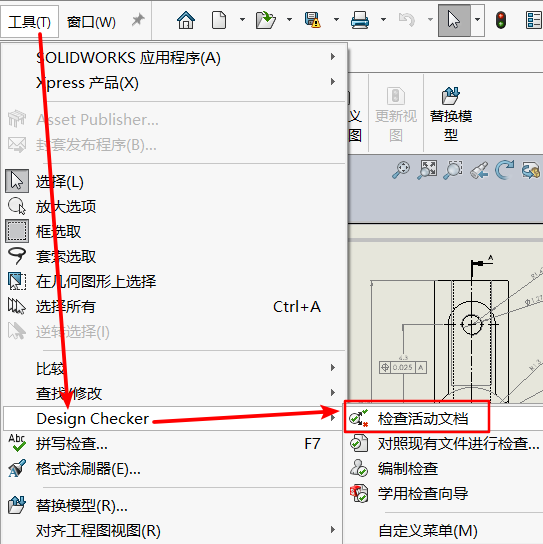
Task: Expand the Print dropdown arrow
Action: click(383, 20)
